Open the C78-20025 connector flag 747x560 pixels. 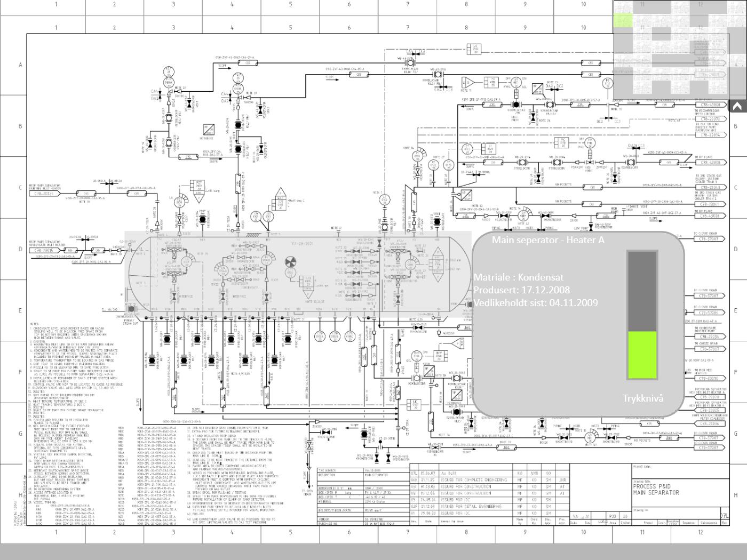pos(710,410)
